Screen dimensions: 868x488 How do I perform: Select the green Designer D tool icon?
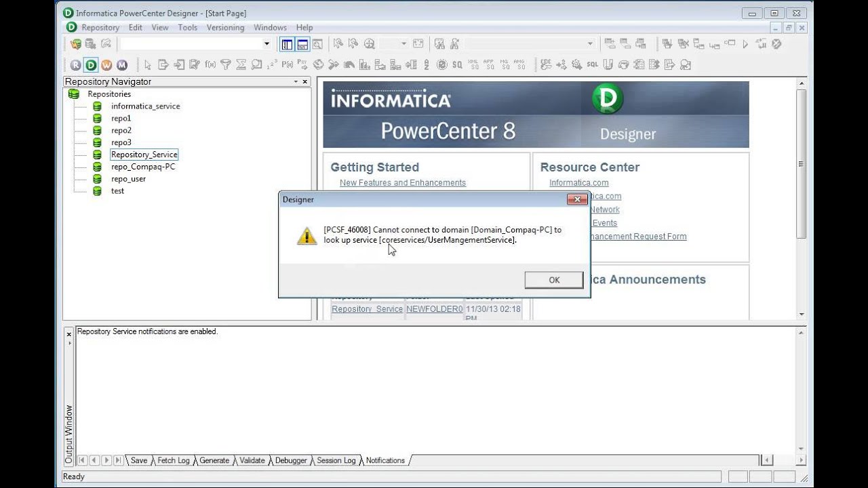[x=91, y=65]
